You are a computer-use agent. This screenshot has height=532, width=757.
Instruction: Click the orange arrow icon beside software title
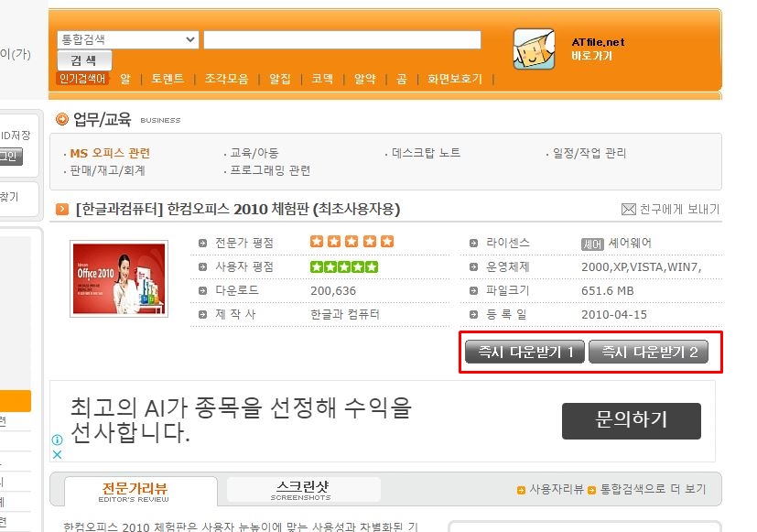click(x=62, y=210)
